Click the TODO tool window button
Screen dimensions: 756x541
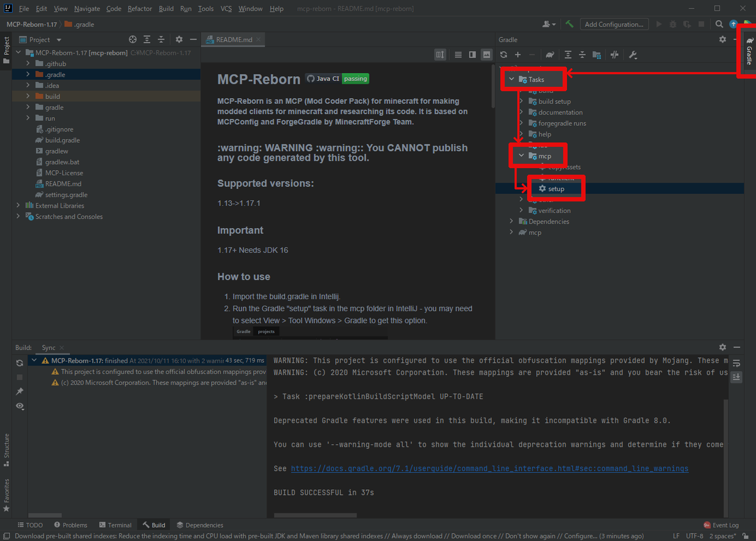click(x=30, y=525)
